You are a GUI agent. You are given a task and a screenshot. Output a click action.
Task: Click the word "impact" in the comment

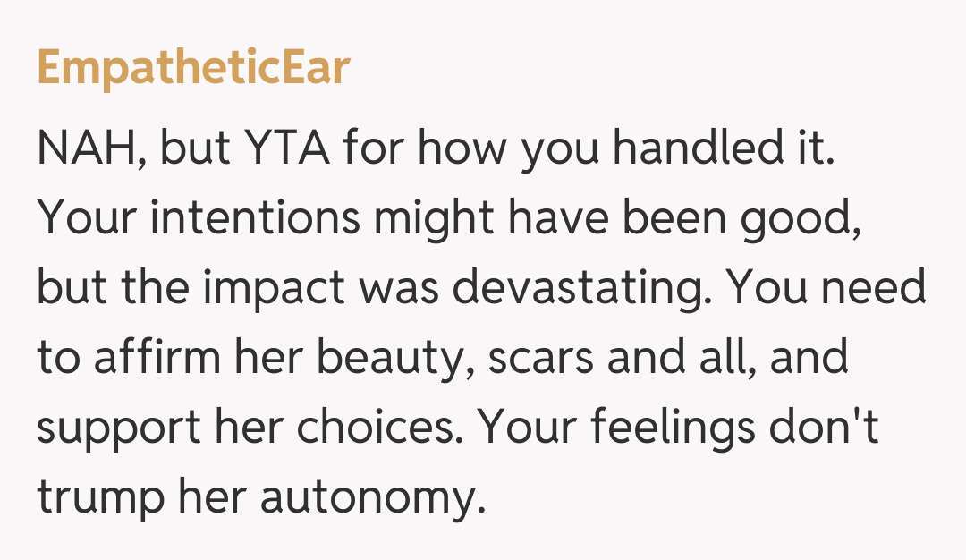[290, 288]
